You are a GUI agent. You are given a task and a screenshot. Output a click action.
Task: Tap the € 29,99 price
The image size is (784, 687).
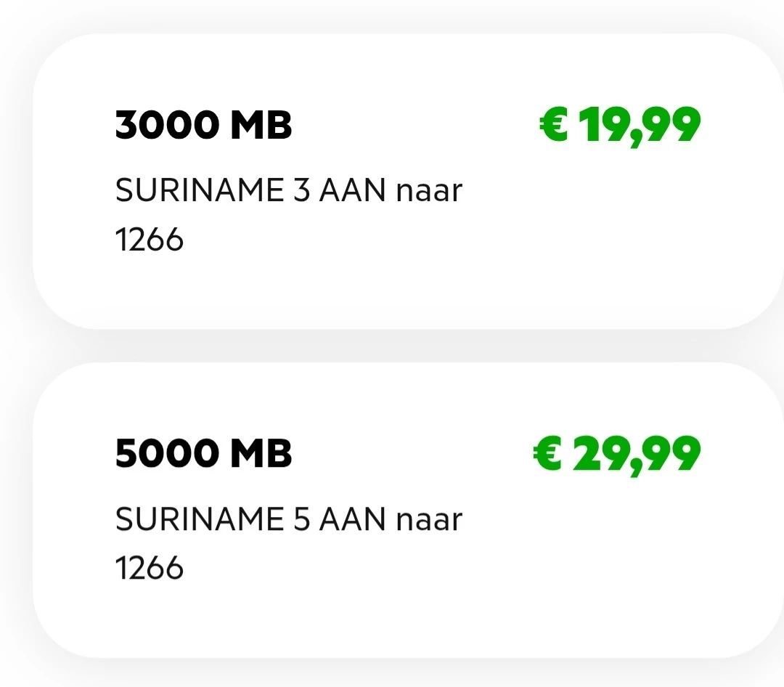point(616,454)
